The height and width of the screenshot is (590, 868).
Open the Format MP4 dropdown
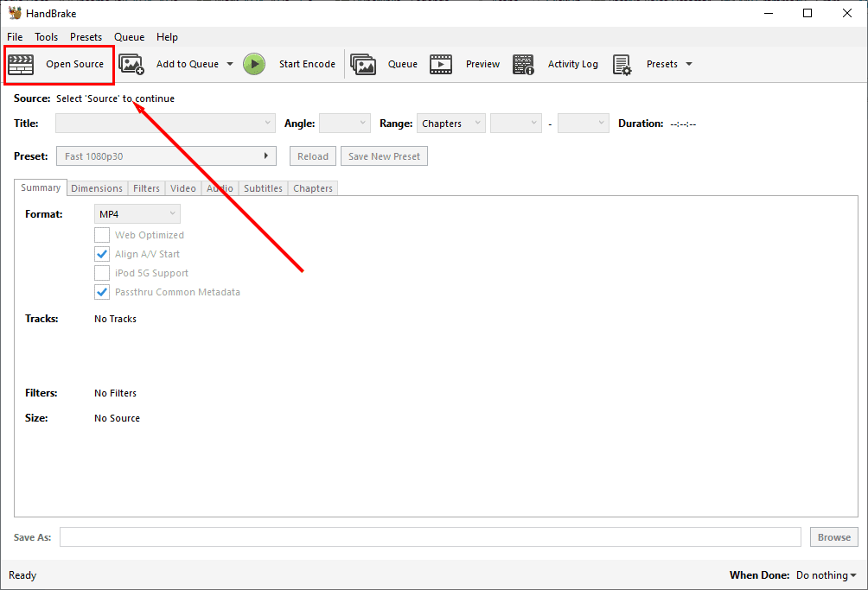click(137, 214)
